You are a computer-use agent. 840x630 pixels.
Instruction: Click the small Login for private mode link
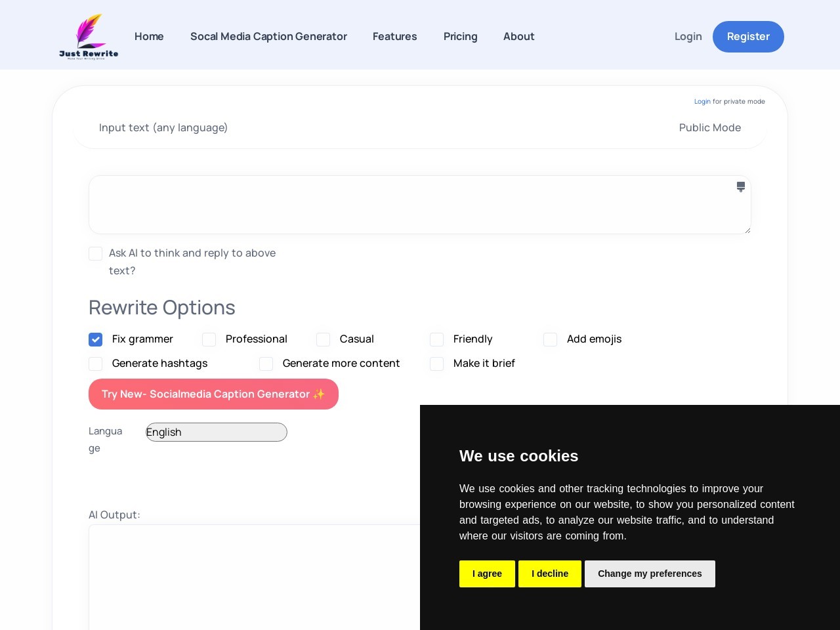(x=702, y=102)
